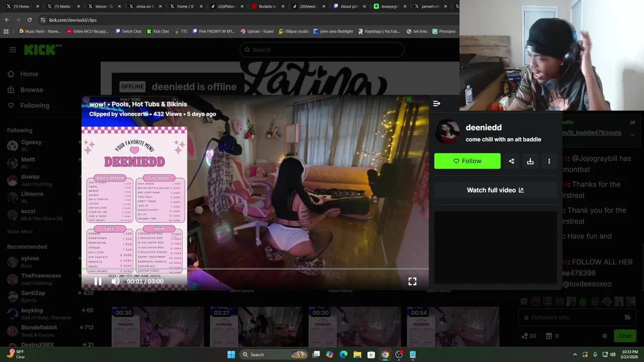Open deeniedd's profile avatar in clip panel

pos(447,132)
